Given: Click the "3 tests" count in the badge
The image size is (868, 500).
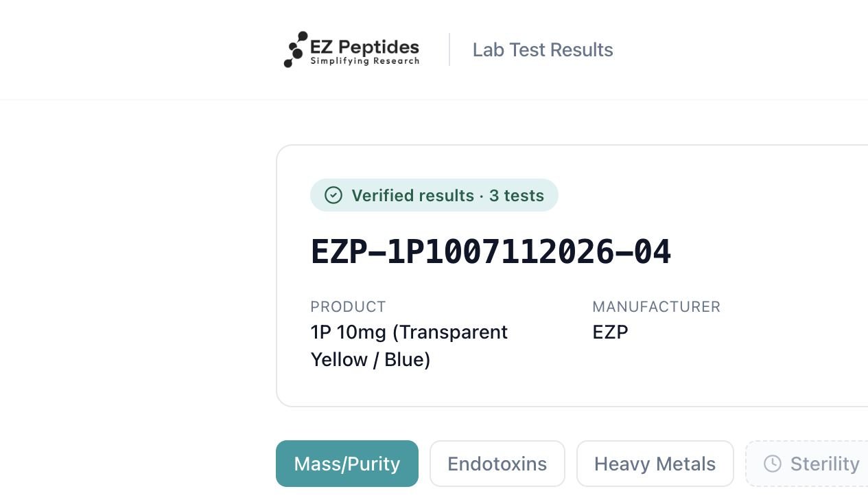Looking at the screenshot, I should [x=517, y=195].
